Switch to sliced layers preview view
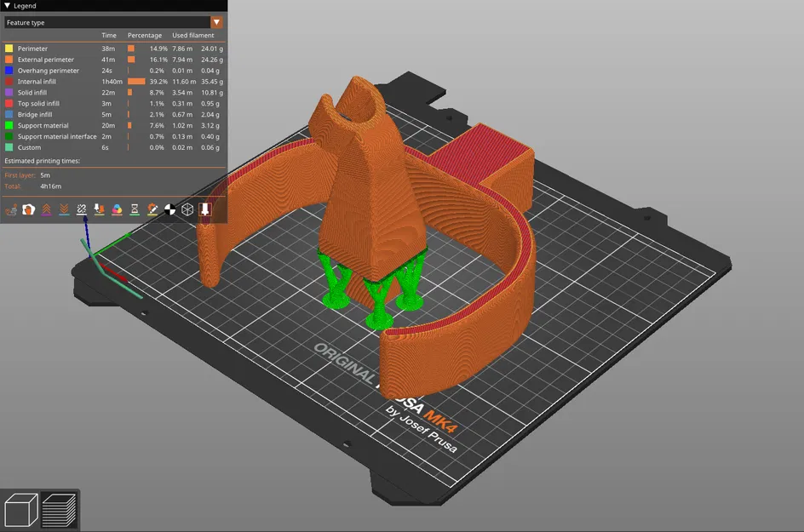804x532 pixels. coord(59,510)
